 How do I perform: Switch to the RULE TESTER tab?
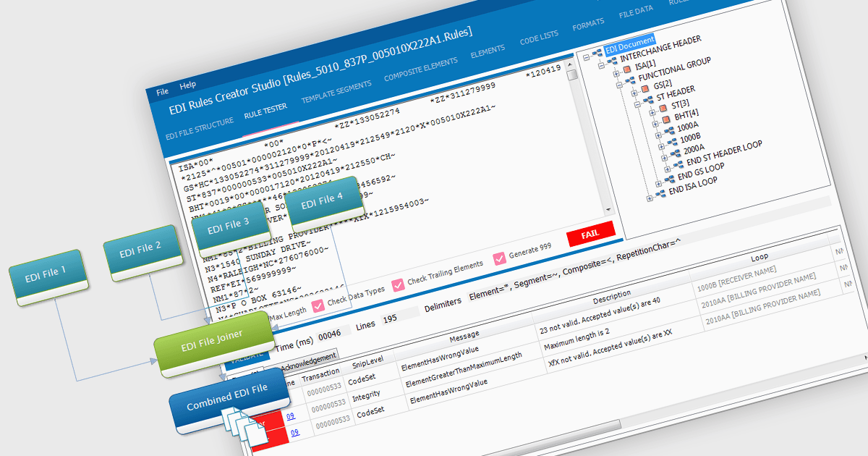(x=265, y=111)
